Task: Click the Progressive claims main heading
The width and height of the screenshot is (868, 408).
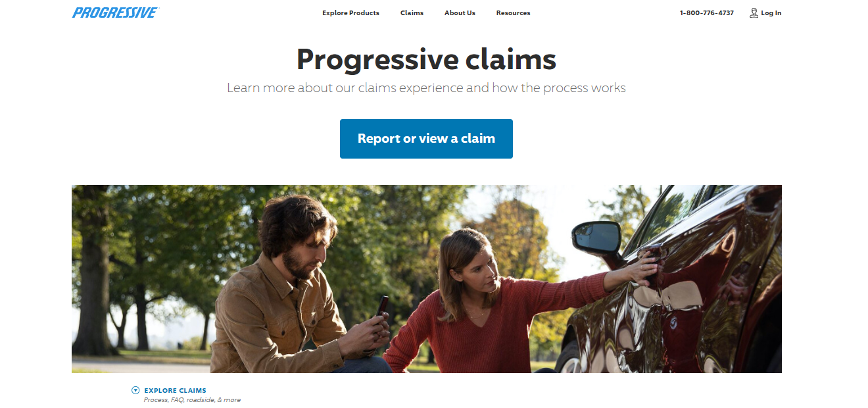Action: coord(426,59)
